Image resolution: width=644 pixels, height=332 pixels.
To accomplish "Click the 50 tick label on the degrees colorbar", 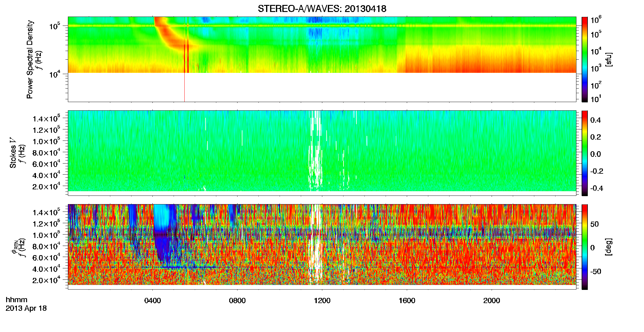I will click(595, 224).
